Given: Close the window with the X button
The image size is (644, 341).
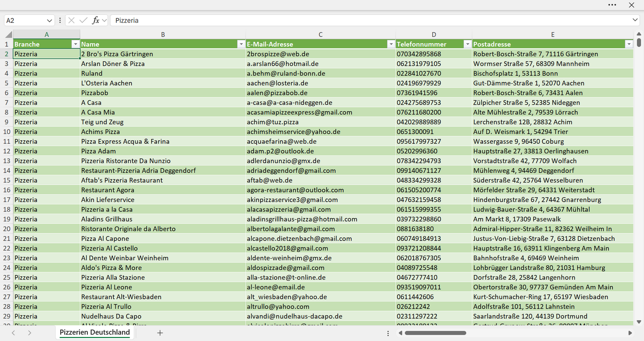Looking at the screenshot, I should [x=632, y=5].
